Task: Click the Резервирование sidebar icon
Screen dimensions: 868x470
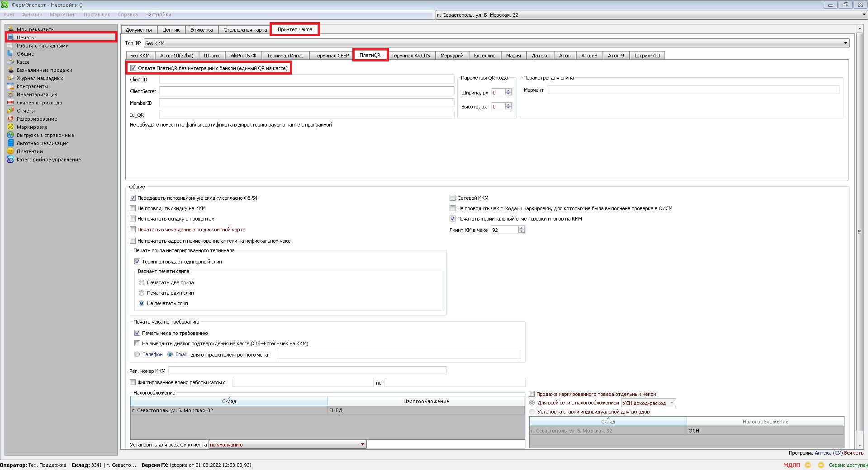Action: click(10, 119)
